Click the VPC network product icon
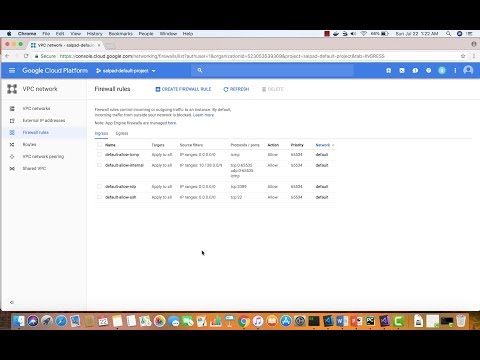Viewport: 480px width, 360px height. click(12, 89)
